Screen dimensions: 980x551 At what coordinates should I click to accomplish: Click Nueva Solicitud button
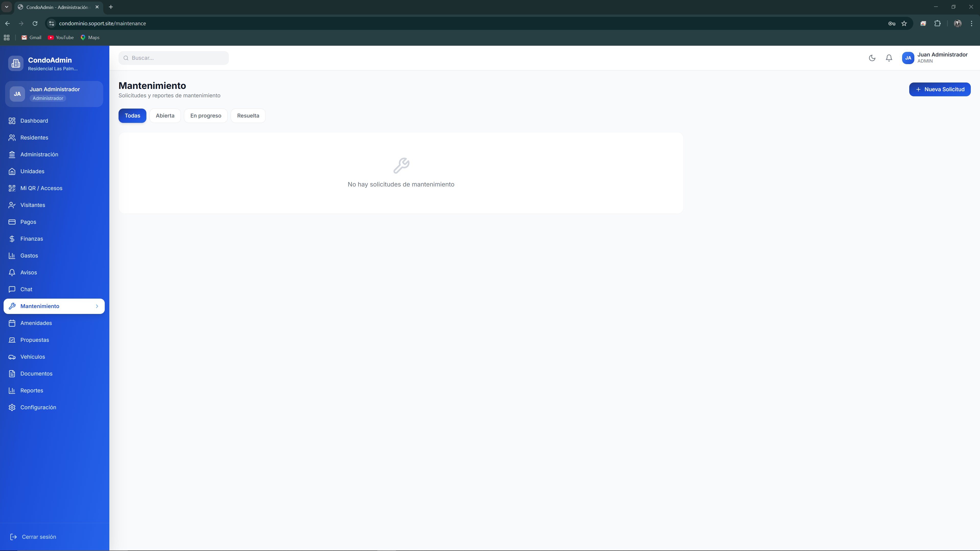(x=939, y=89)
